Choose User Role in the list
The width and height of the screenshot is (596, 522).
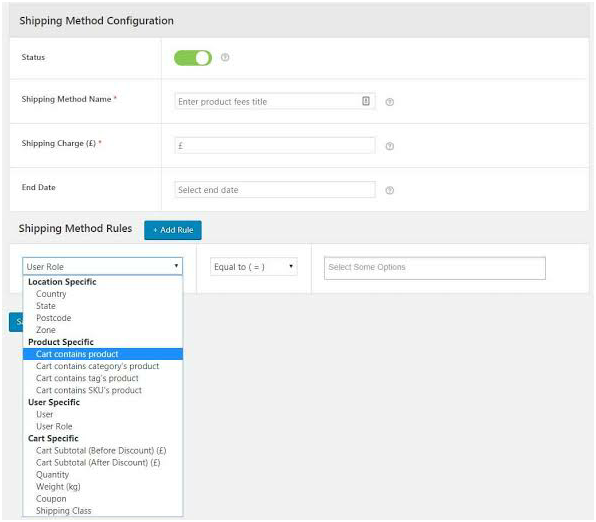click(x=103, y=427)
